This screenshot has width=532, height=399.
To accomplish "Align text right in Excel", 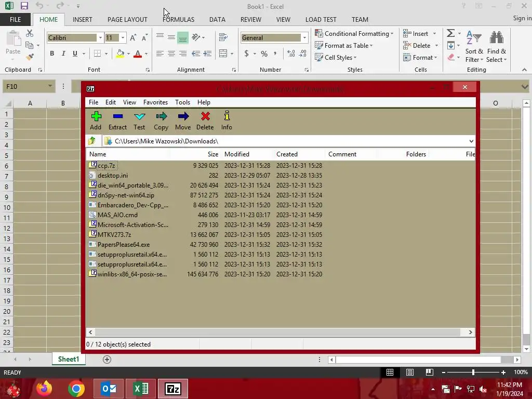I will (x=183, y=54).
